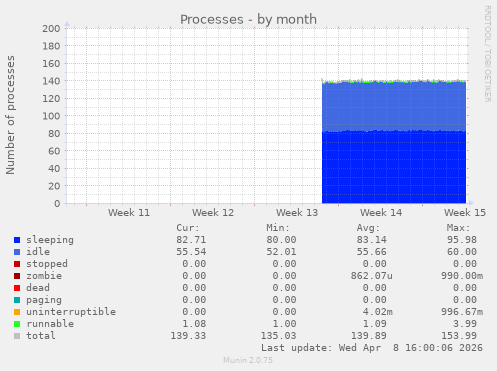Click the 80 y-axis tick label
The height and width of the screenshot is (371, 497).
pyautogui.click(x=54, y=134)
